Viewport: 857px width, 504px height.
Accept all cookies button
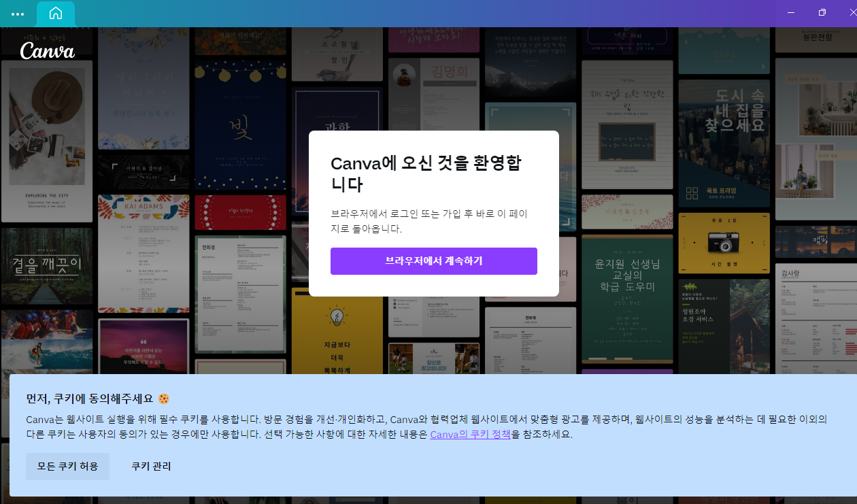68,467
